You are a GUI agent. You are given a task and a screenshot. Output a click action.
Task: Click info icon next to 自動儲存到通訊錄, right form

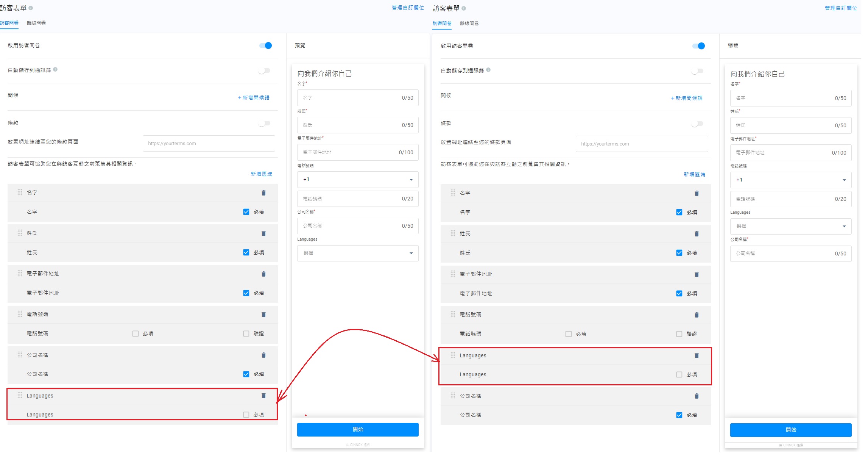pos(488,70)
